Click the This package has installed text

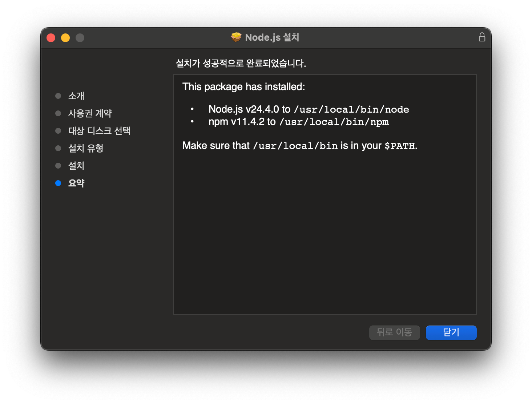point(243,87)
